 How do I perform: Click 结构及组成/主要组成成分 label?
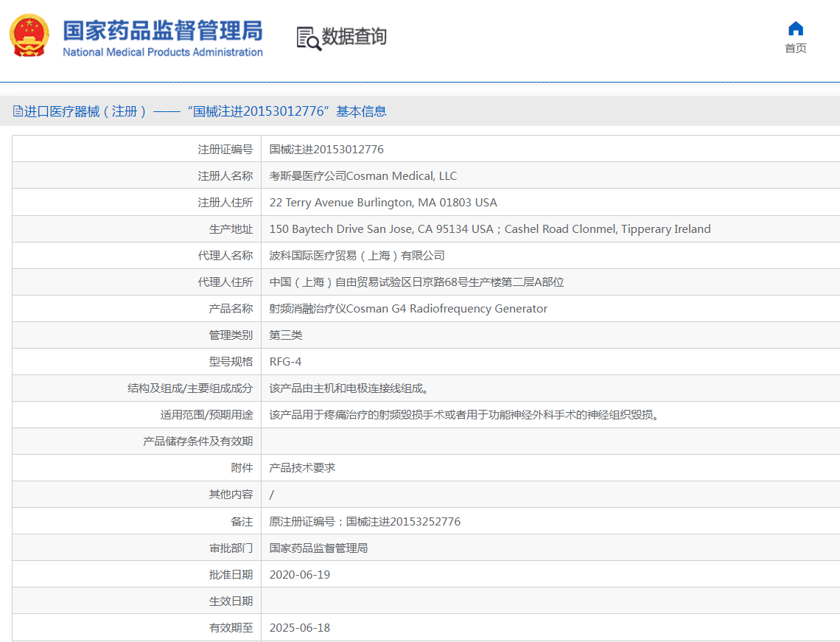189,388
